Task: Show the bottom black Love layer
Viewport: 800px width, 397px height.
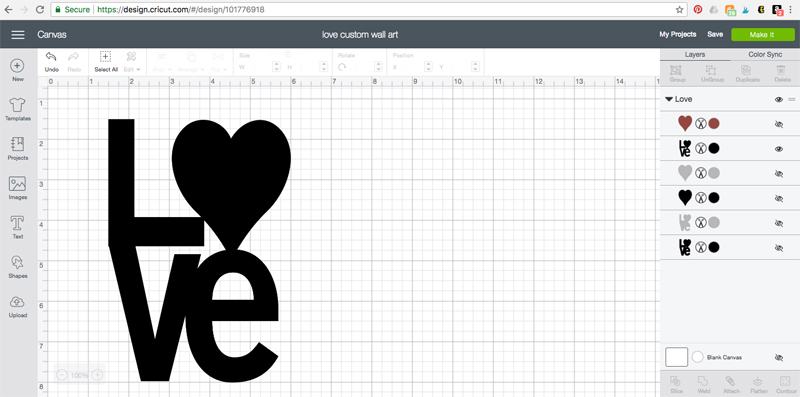Action: coord(779,247)
